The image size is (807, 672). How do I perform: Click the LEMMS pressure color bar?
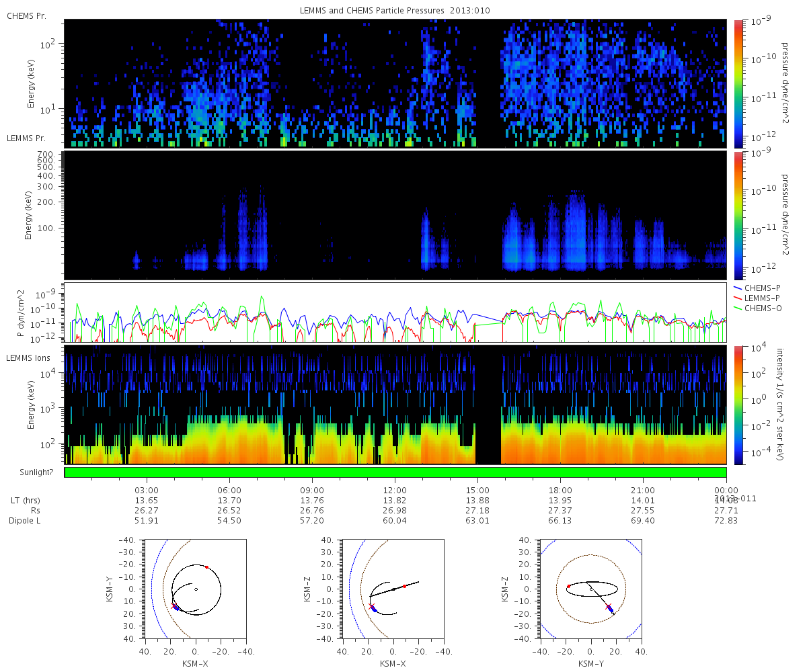pyautogui.click(x=738, y=215)
